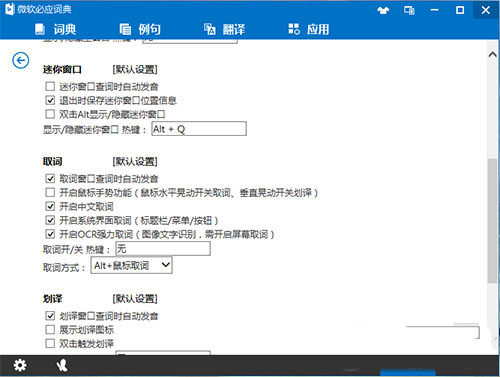
Task: Click the 取词开/关 热键 field
Action: tap(163, 249)
